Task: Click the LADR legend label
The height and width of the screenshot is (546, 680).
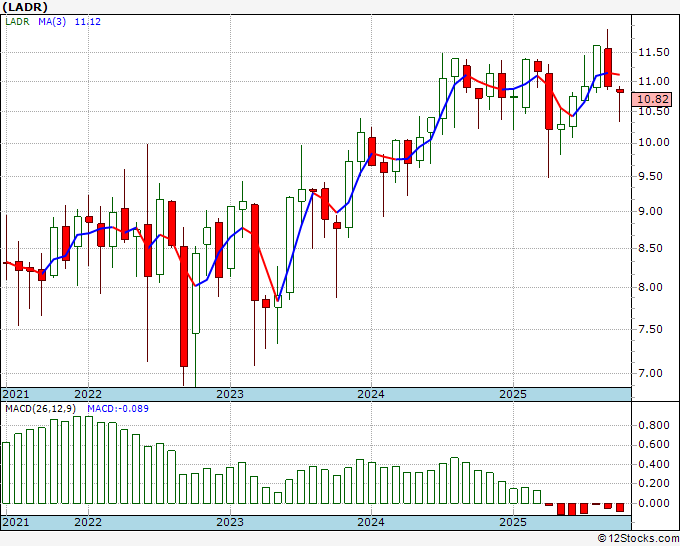Action: click(17, 22)
